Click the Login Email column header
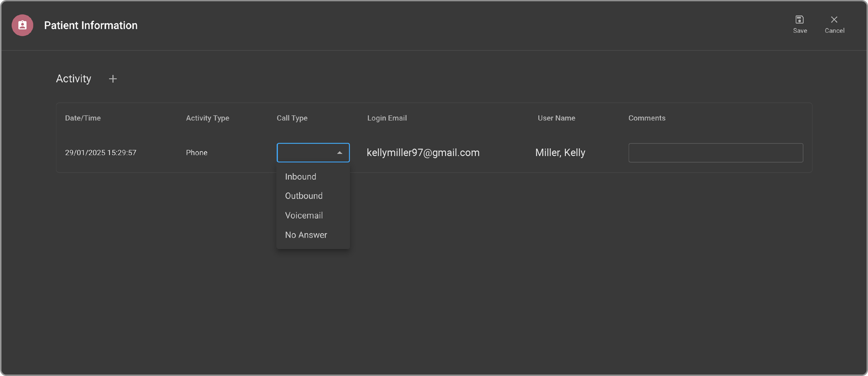Viewport: 868px width, 376px height. [x=387, y=118]
